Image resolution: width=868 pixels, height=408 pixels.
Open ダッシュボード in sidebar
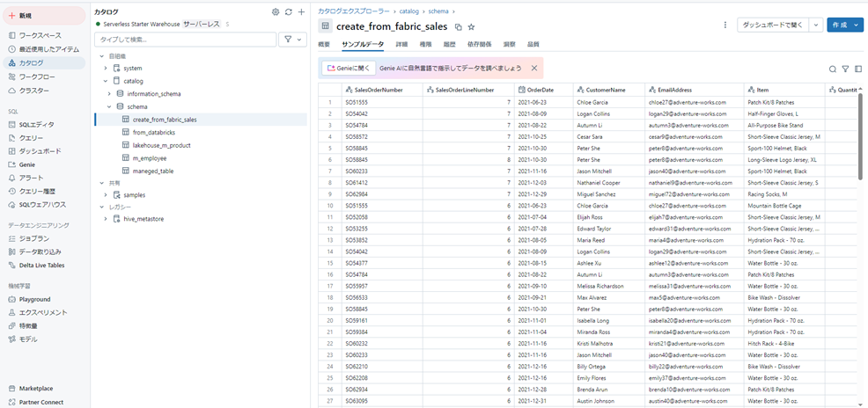[44, 151]
